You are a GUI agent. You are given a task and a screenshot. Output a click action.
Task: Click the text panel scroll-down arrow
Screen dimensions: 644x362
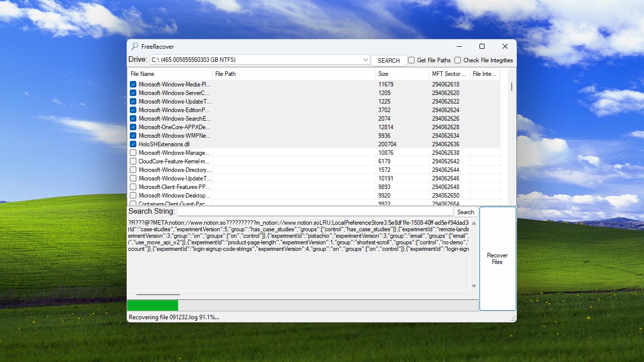[x=473, y=286]
